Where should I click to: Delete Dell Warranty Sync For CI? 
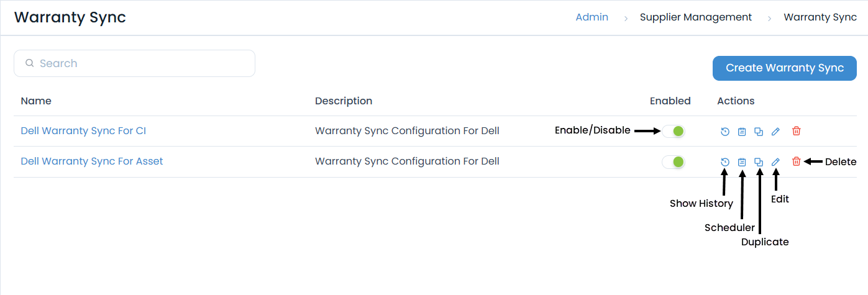pyautogui.click(x=796, y=131)
